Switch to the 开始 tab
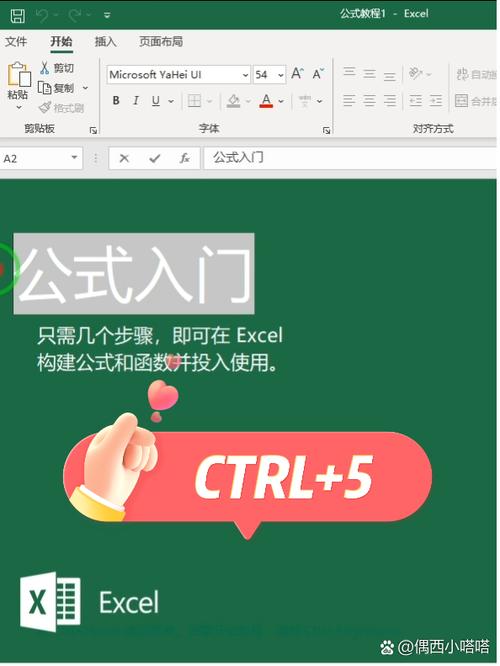Screen dimensions: 500x666 pos(62,42)
